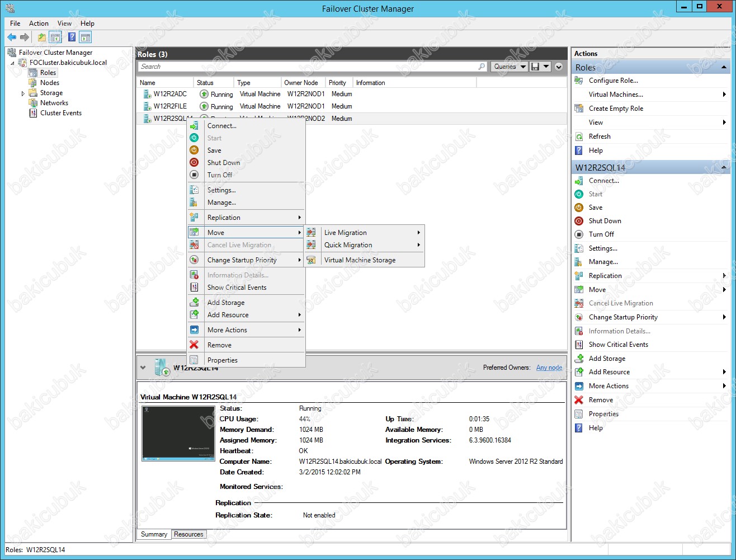This screenshot has height=560, width=736.
Task: Open the Action menu
Action: [39, 23]
